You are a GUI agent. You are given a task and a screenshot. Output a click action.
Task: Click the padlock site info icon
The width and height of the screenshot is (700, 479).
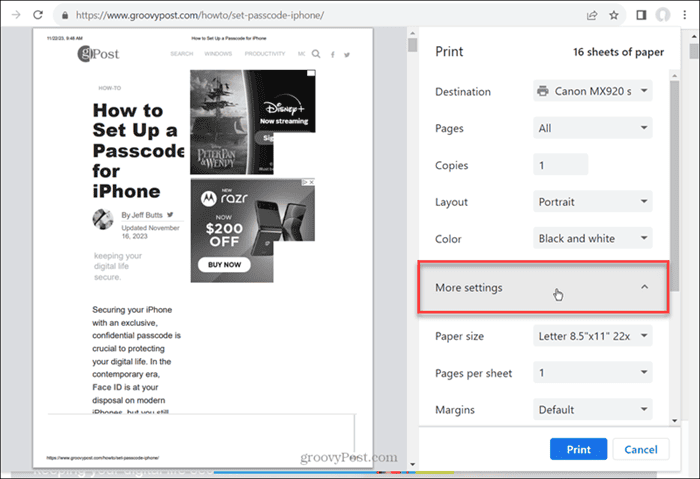pyautogui.click(x=65, y=15)
